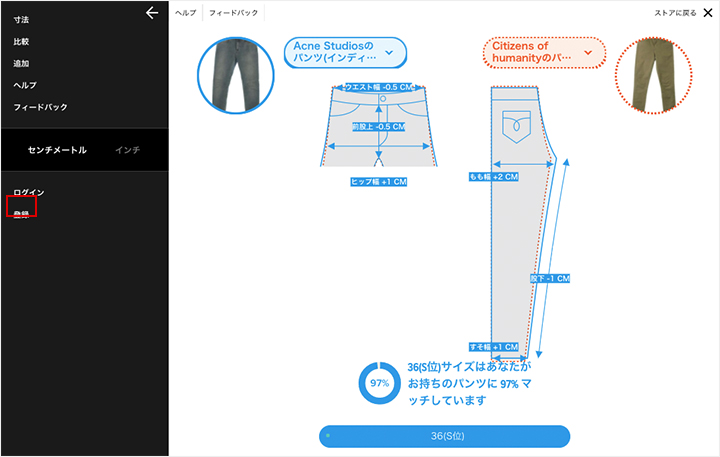Open the フィードバック tab in the top bar

pos(233,13)
